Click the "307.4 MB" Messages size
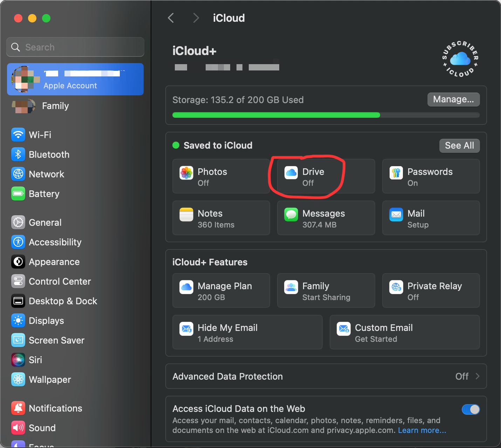 coord(319,225)
